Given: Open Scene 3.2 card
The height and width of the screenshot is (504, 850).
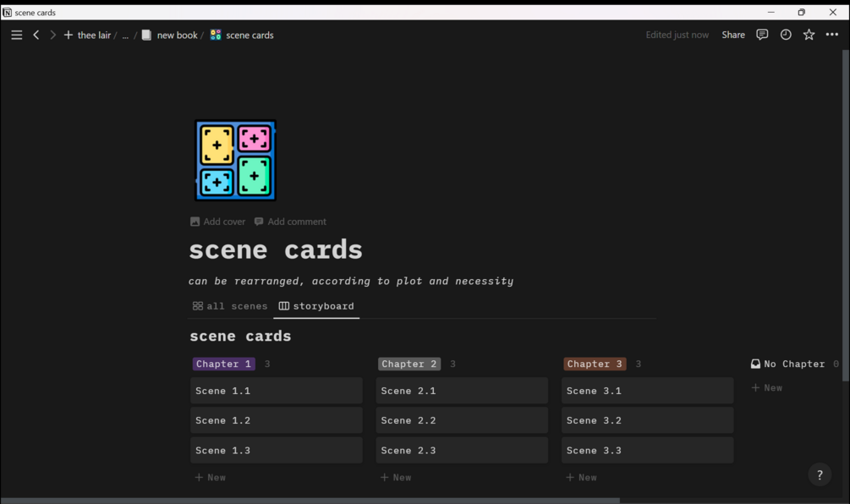Looking at the screenshot, I should [647, 420].
